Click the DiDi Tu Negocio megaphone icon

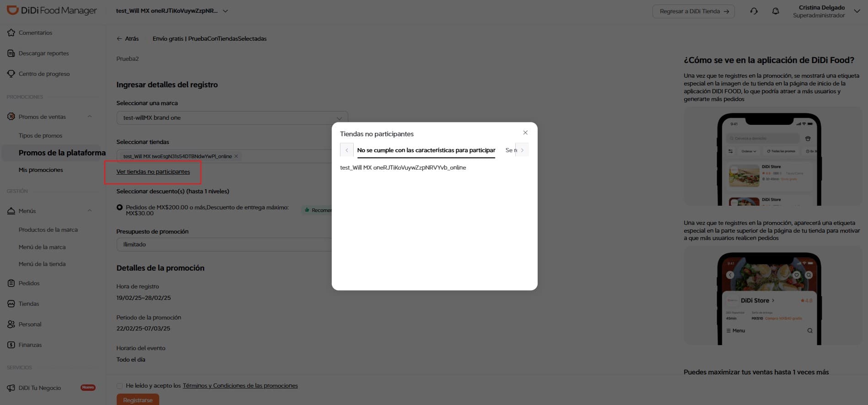click(11, 388)
